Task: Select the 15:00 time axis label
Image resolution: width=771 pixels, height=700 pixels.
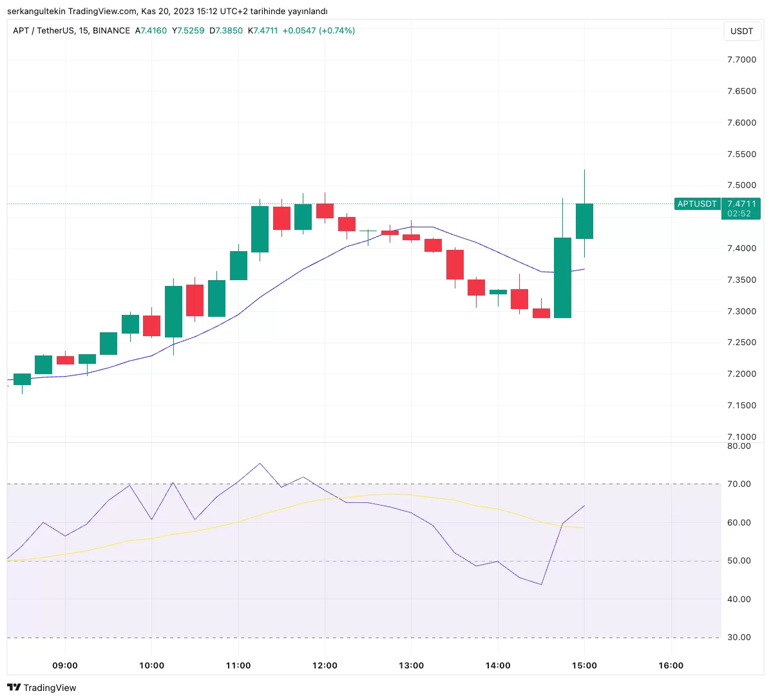Action: point(584,665)
